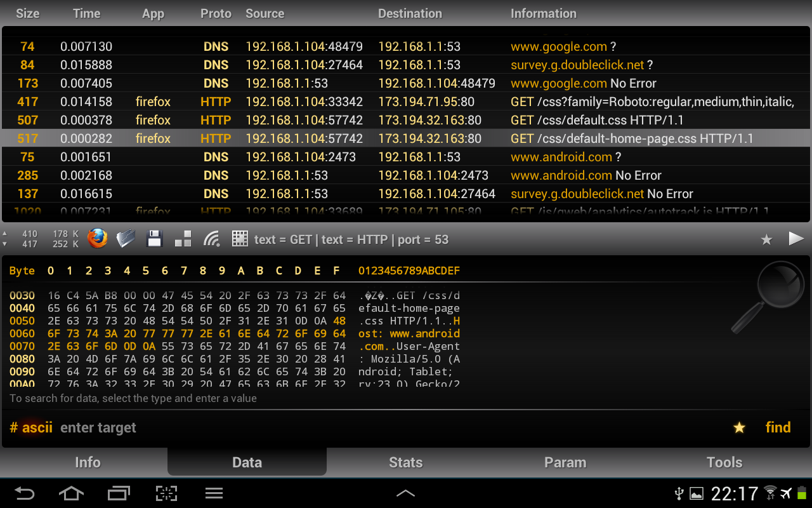Viewport: 812px width, 508px height.
Task: Expand the up chevron in navigation bar
Action: coord(405,493)
